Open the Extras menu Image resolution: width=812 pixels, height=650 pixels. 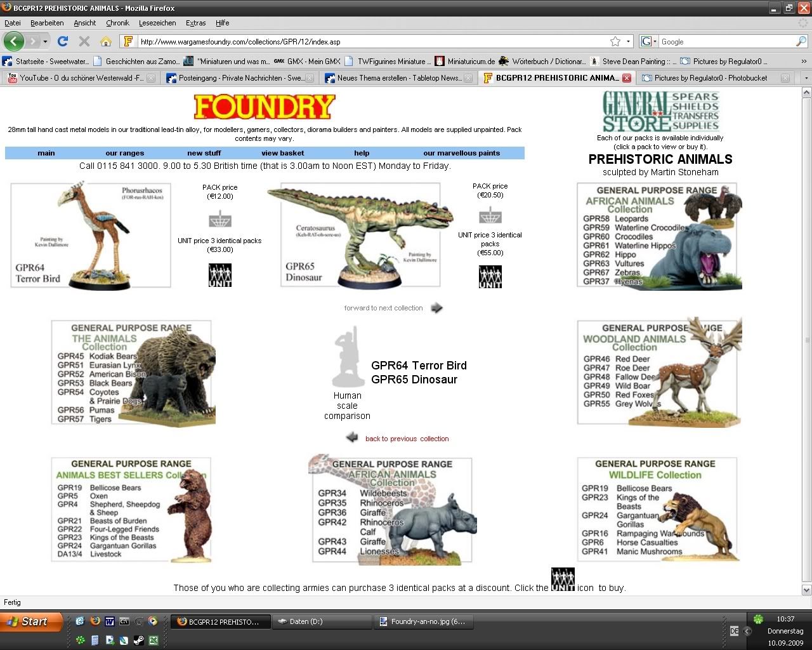pos(195,23)
